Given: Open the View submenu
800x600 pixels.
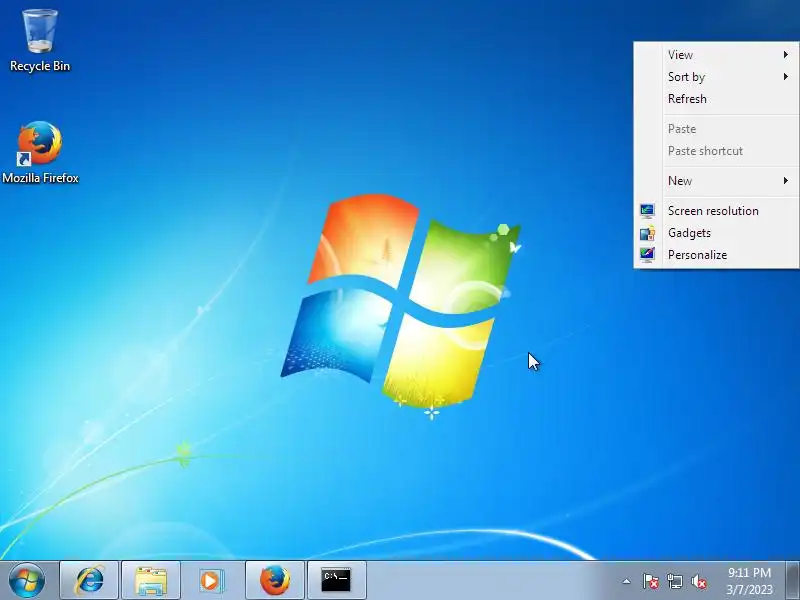Looking at the screenshot, I should click(x=717, y=55).
